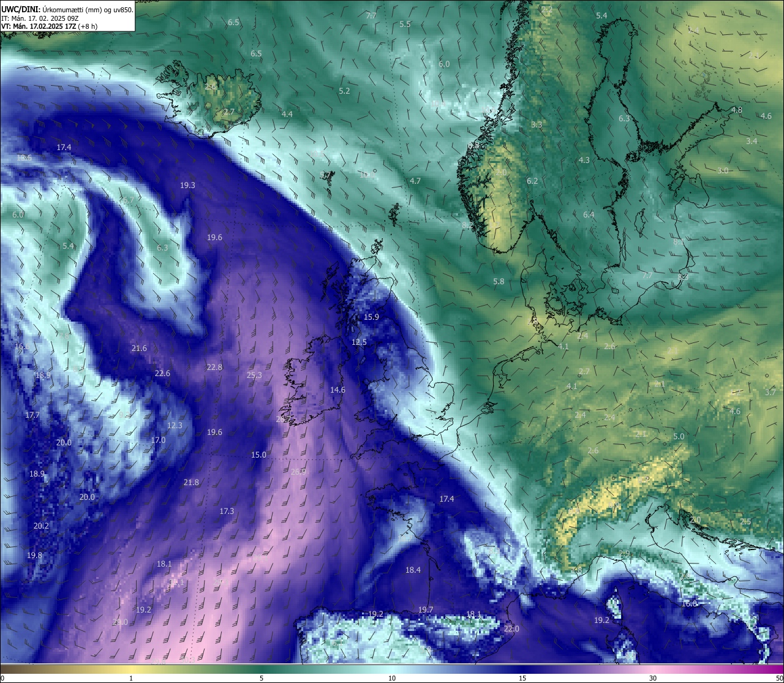Select the 3.4 value label
The image size is (784, 683).
point(752,142)
